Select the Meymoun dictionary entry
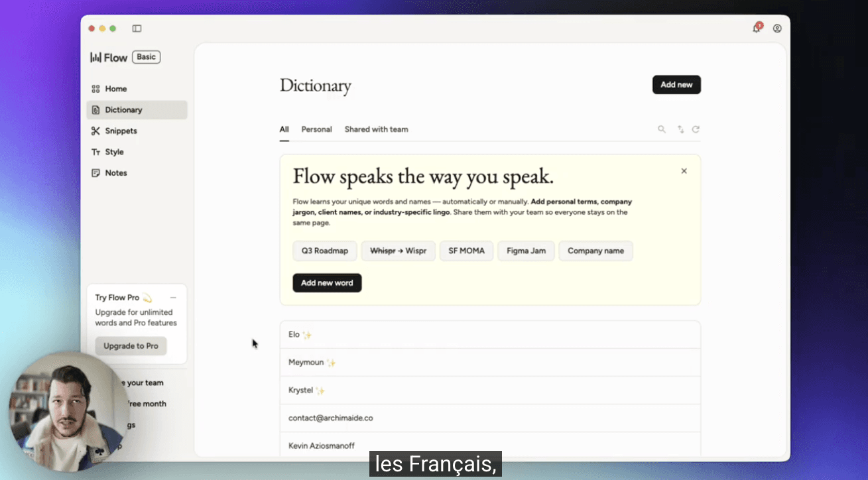The height and width of the screenshot is (480, 868). tap(490, 363)
